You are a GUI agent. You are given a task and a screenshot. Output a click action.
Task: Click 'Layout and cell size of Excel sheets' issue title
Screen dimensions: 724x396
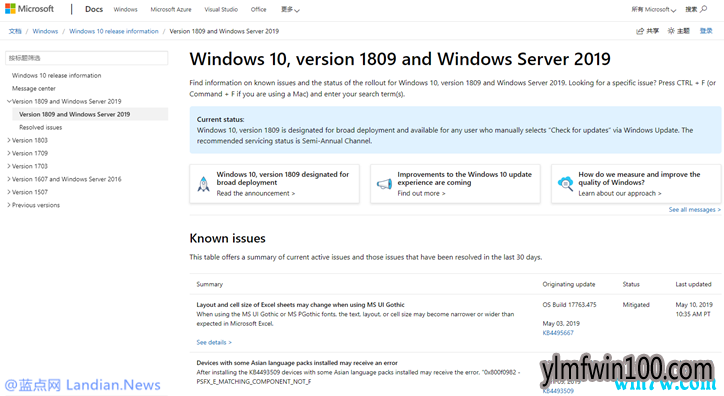(x=300, y=305)
